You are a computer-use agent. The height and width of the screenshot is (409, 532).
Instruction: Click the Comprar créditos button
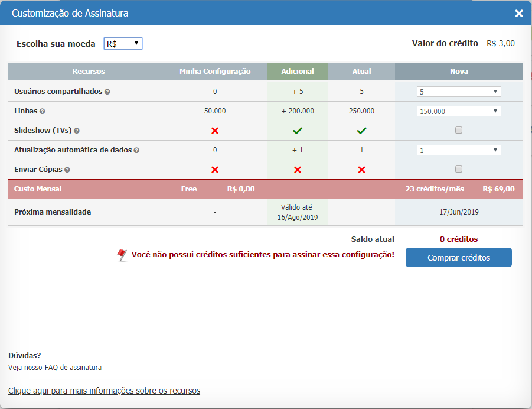coord(458,257)
